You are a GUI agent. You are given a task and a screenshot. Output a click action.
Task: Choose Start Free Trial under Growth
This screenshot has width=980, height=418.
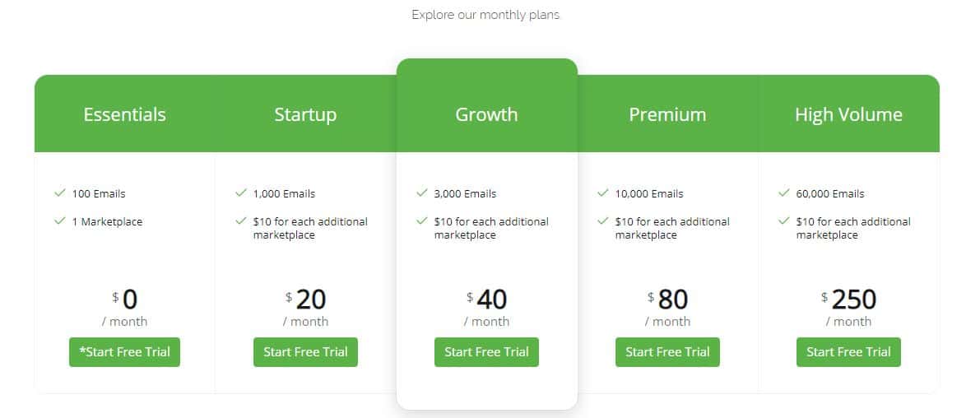(x=486, y=352)
